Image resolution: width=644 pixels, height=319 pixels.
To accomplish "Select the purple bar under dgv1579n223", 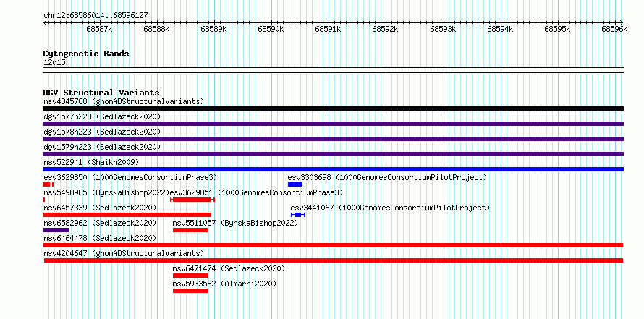I will 333,154.
